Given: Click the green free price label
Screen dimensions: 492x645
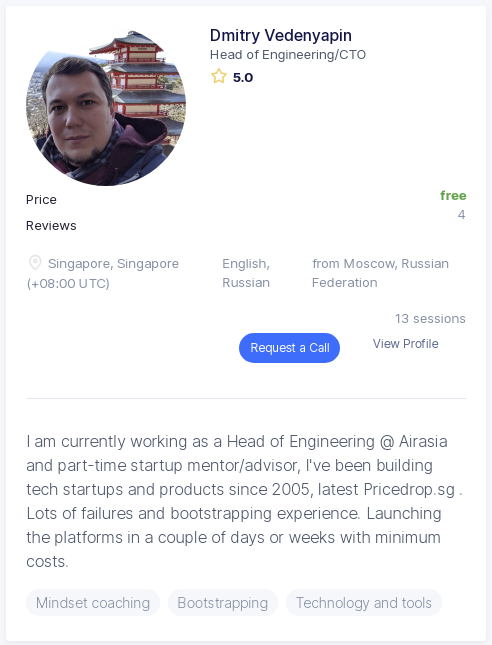Looking at the screenshot, I should tap(453, 195).
